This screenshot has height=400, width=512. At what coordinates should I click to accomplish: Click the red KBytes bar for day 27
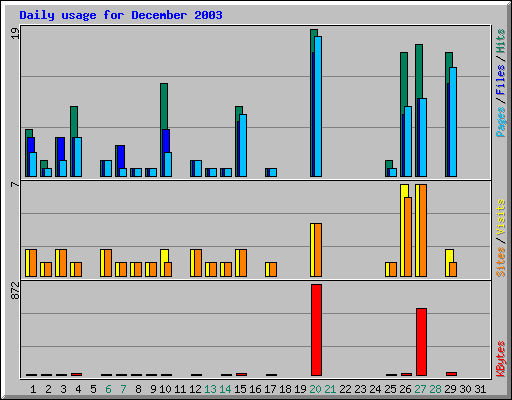[421, 342]
